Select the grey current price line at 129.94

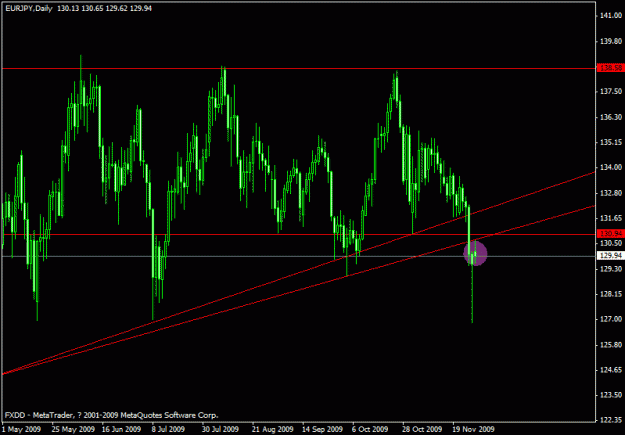pos(299,256)
